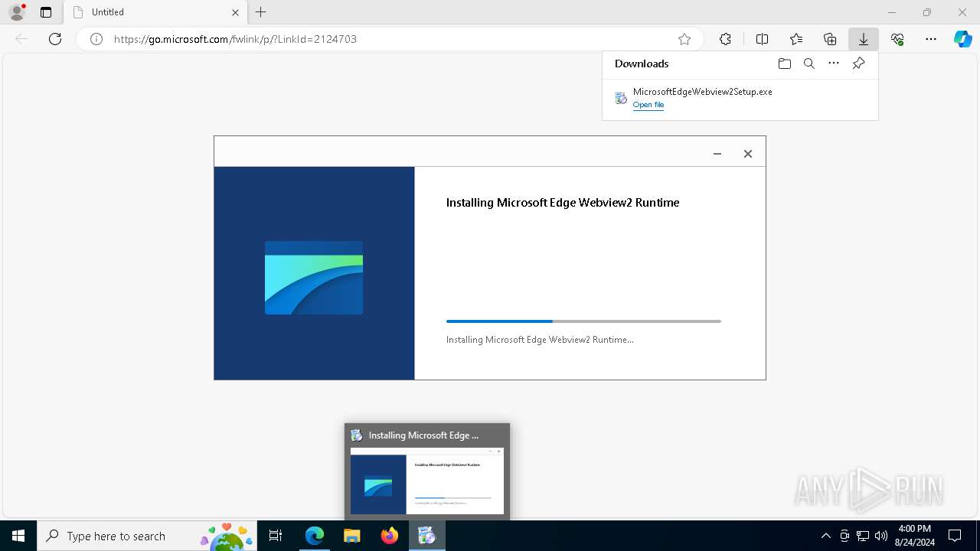Open the tab actions menu icon
This screenshot has height=551, width=980.
(x=46, y=12)
